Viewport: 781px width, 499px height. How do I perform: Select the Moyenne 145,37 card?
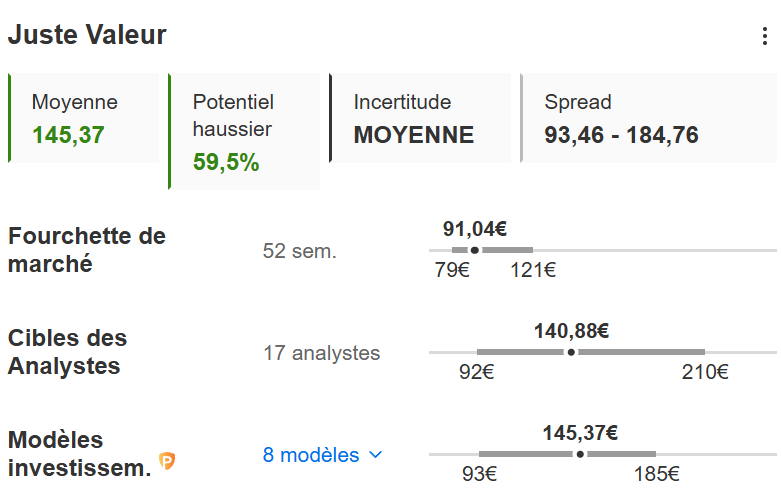click(x=84, y=118)
